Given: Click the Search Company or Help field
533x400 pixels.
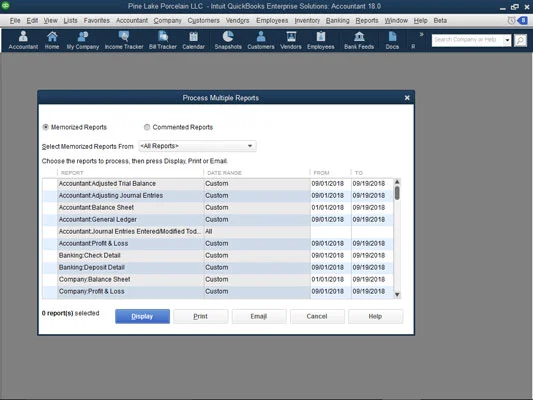Looking at the screenshot, I should [467, 40].
